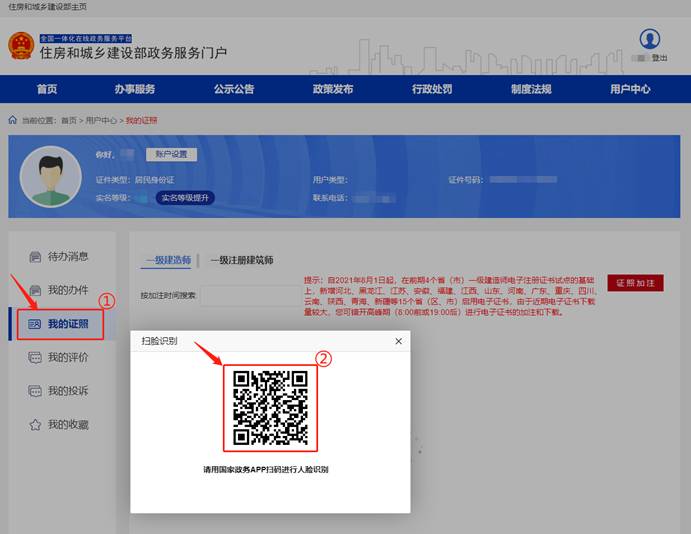Image resolution: width=691 pixels, height=534 pixels.
Task: Click the user account avatar icon at top right
Action: 650,39
